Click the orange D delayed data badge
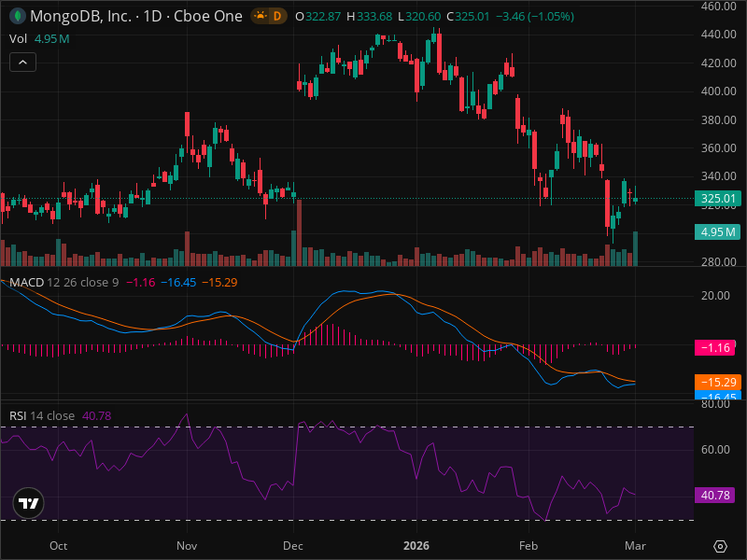The width and height of the screenshot is (747, 560). point(276,16)
